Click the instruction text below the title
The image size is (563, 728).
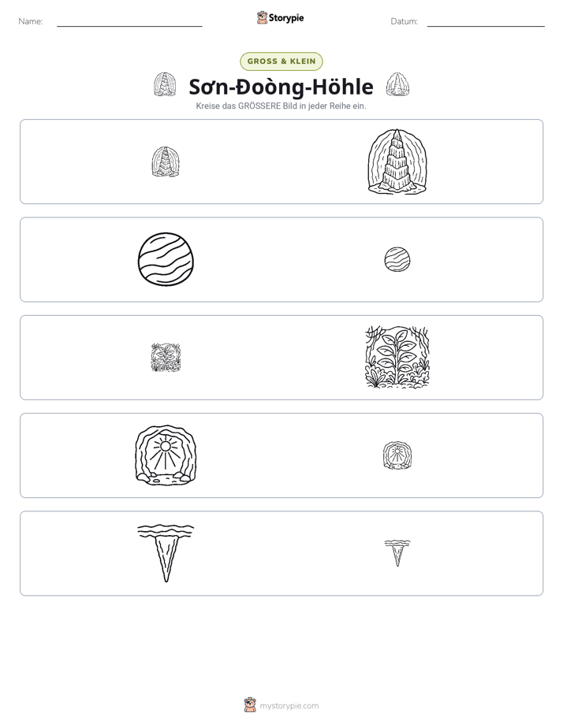[x=281, y=106]
